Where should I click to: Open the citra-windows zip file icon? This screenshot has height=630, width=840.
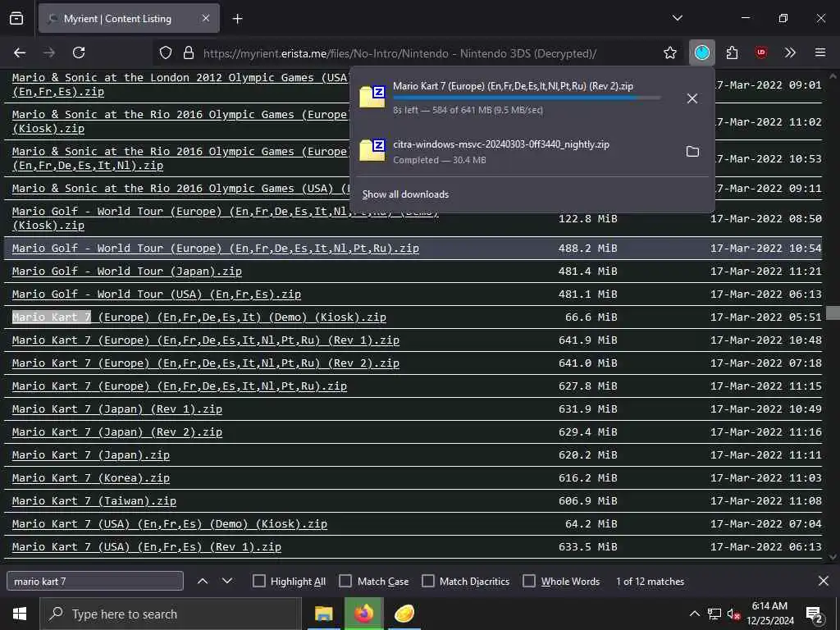[x=373, y=150]
